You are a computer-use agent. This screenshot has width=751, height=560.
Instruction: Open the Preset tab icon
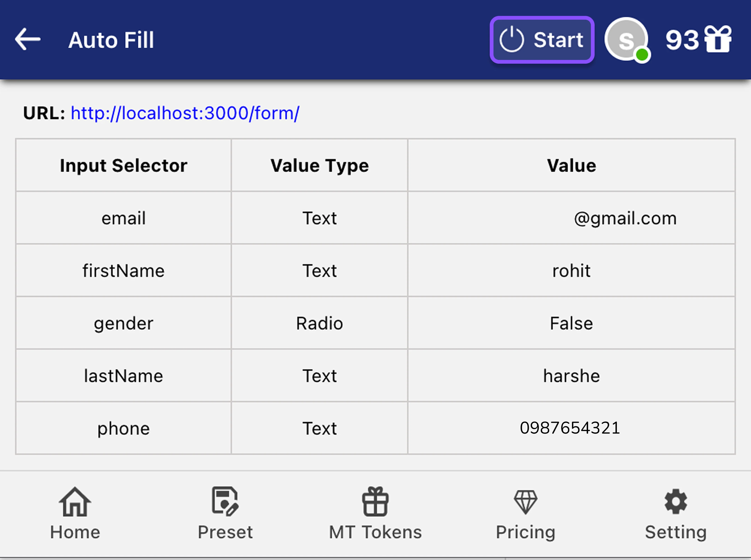pyautogui.click(x=225, y=502)
